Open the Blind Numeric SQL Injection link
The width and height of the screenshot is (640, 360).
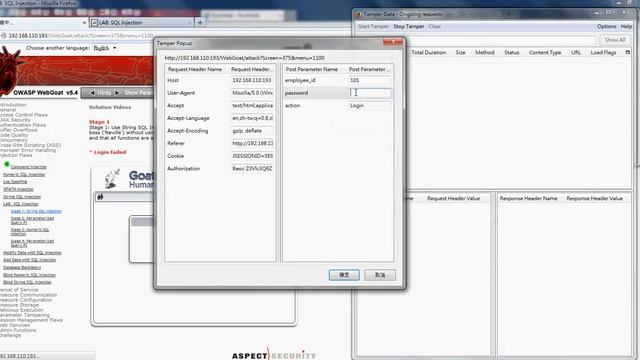tap(29, 275)
